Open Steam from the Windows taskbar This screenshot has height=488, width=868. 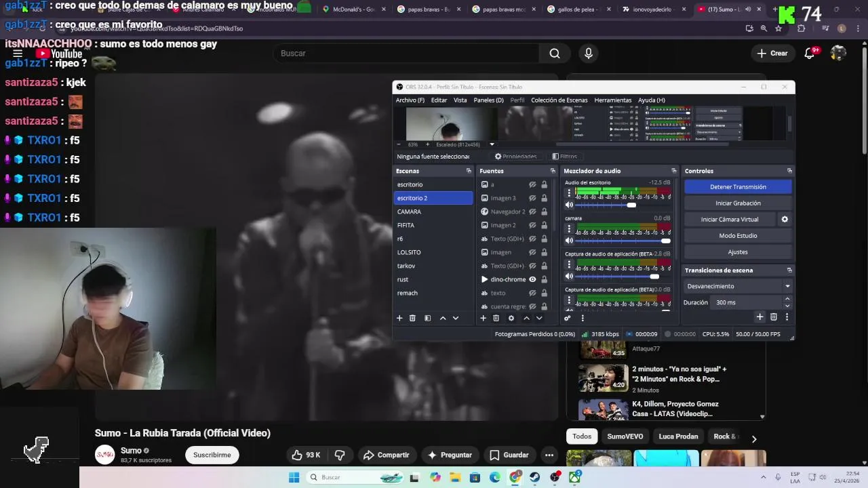point(535,477)
